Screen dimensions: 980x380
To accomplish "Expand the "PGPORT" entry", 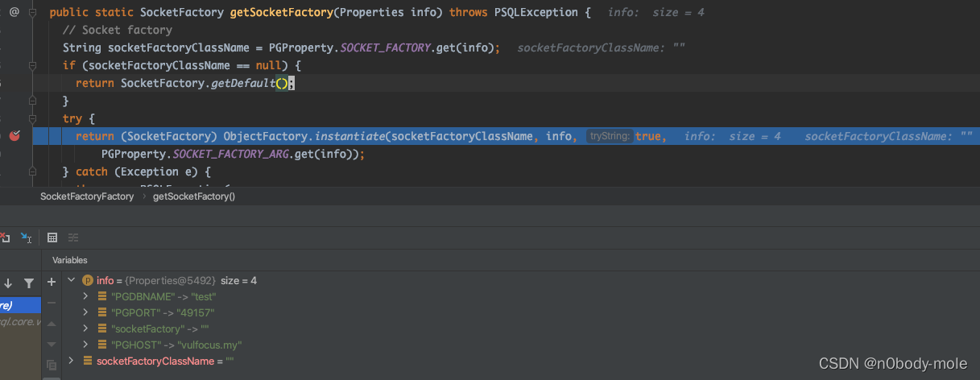I will point(87,312).
